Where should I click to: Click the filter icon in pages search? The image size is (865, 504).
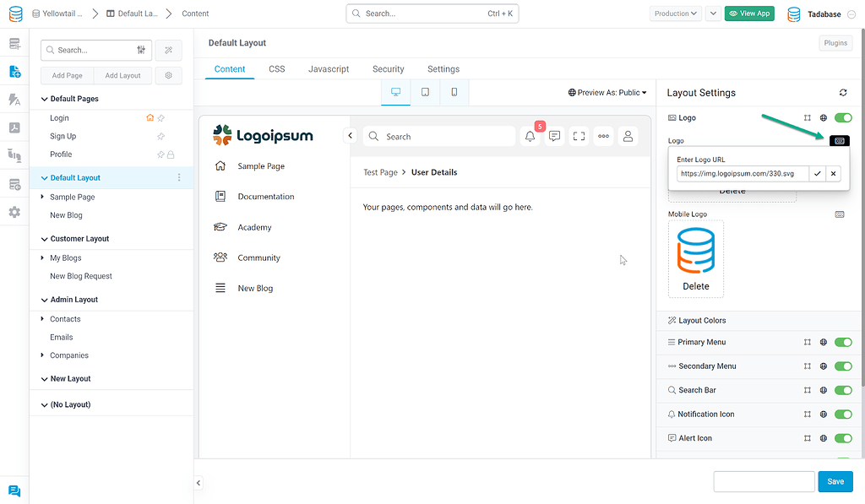pyautogui.click(x=141, y=50)
